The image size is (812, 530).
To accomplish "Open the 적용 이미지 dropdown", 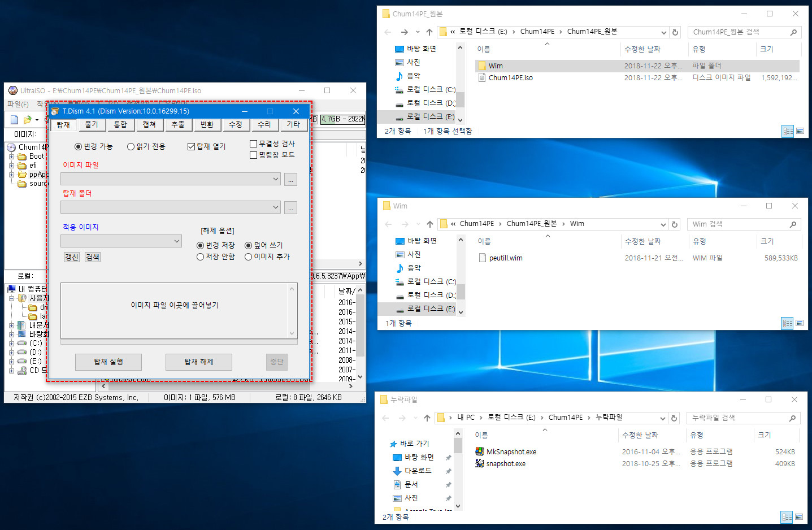I will [121, 241].
